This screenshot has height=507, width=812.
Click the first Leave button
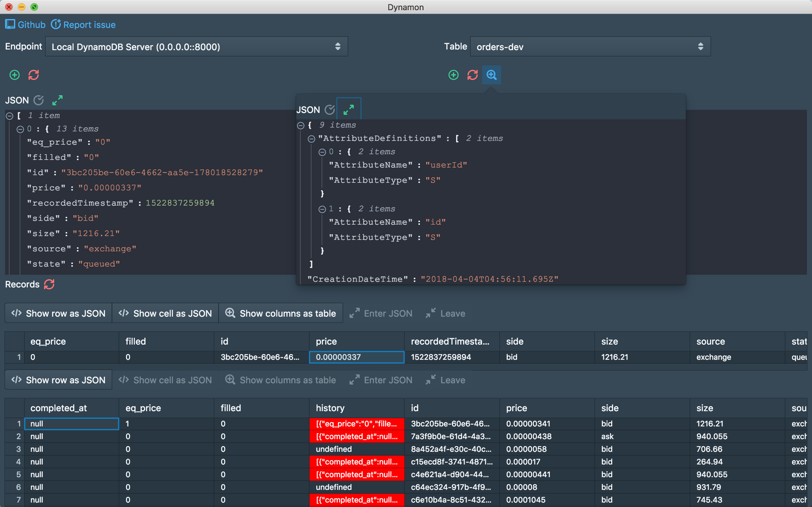tap(445, 313)
